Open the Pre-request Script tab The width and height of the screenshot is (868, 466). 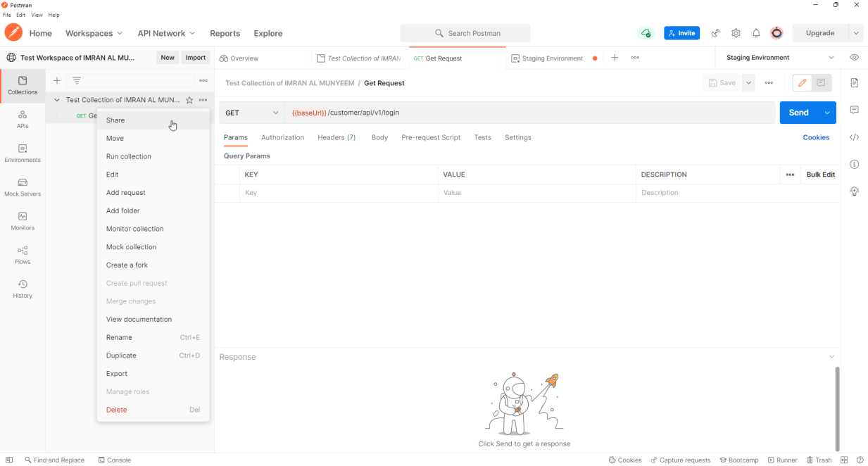[431, 137]
